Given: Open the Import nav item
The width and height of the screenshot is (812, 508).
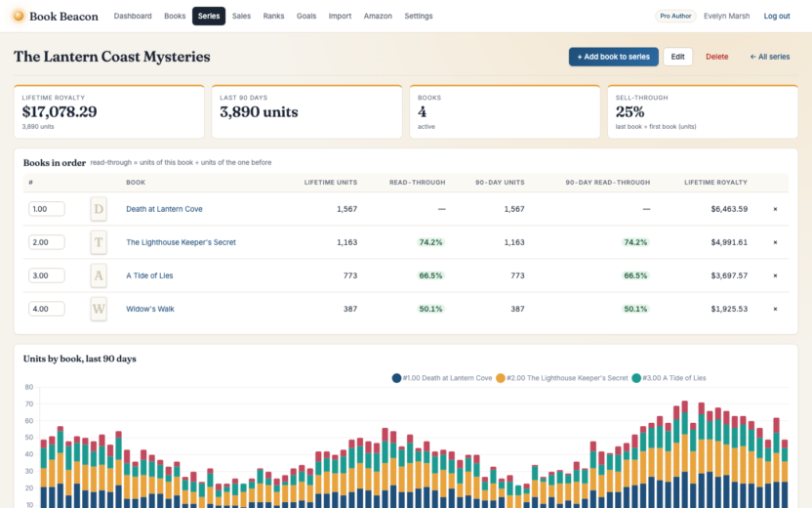Looking at the screenshot, I should point(340,16).
